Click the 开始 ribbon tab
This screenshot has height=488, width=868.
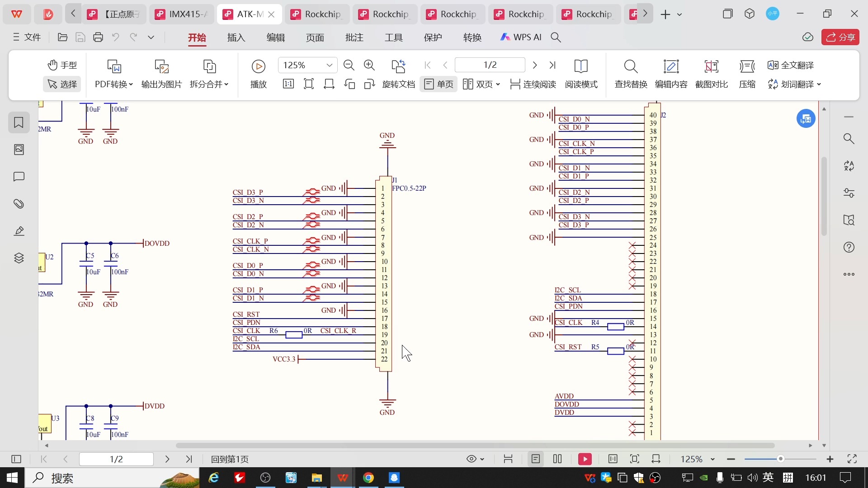tap(197, 36)
